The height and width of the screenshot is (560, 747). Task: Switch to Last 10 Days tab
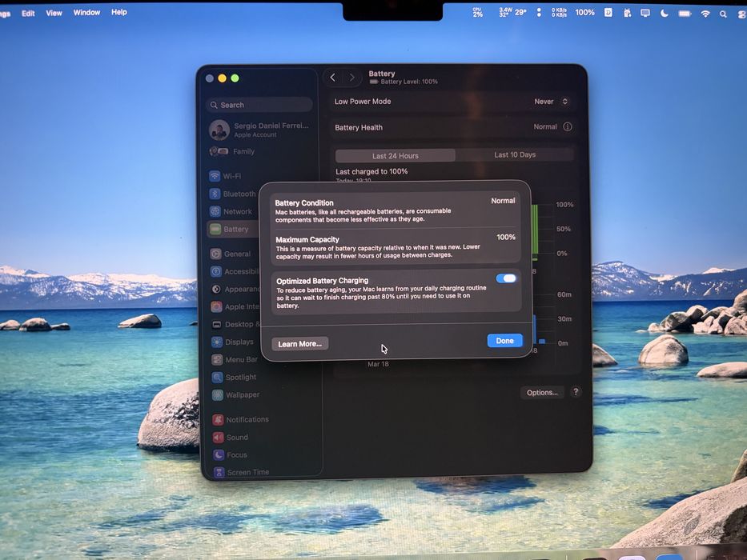(x=515, y=154)
